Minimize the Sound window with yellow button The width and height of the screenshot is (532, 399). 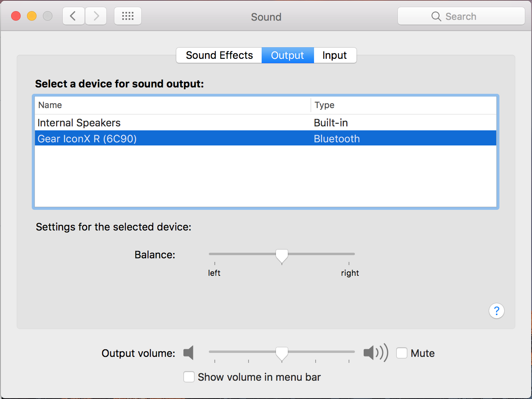point(32,16)
